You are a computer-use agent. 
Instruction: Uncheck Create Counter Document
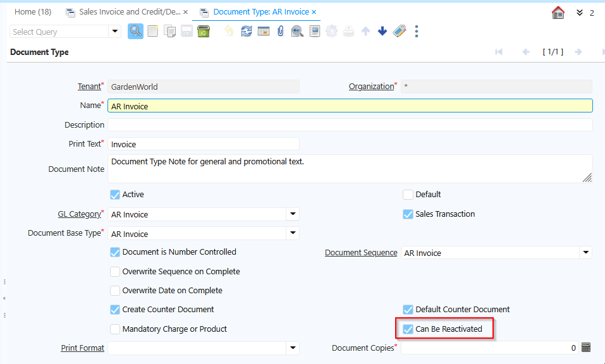115,309
